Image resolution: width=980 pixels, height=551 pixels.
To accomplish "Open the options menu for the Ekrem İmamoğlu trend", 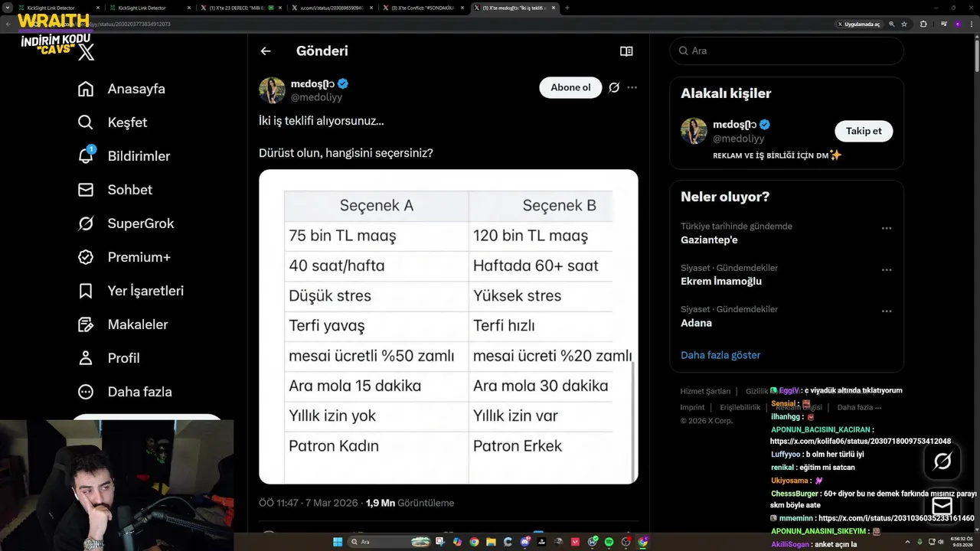I will pyautogui.click(x=887, y=269).
